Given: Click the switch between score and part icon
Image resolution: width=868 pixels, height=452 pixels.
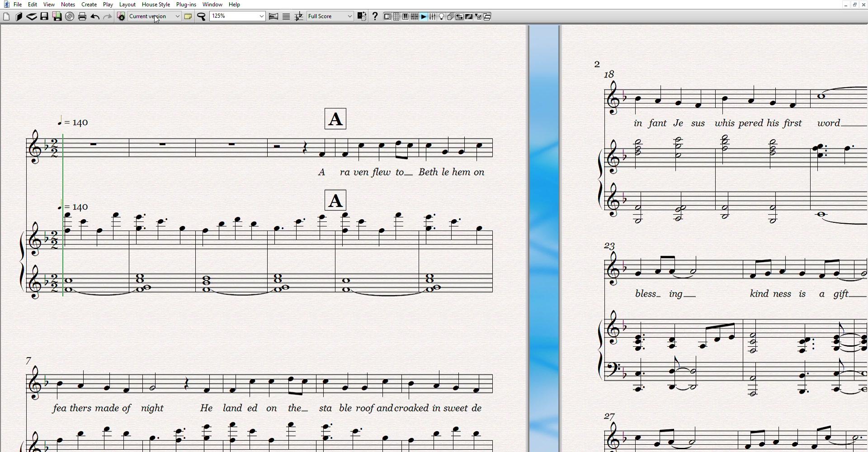Looking at the screenshot, I should (x=362, y=17).
